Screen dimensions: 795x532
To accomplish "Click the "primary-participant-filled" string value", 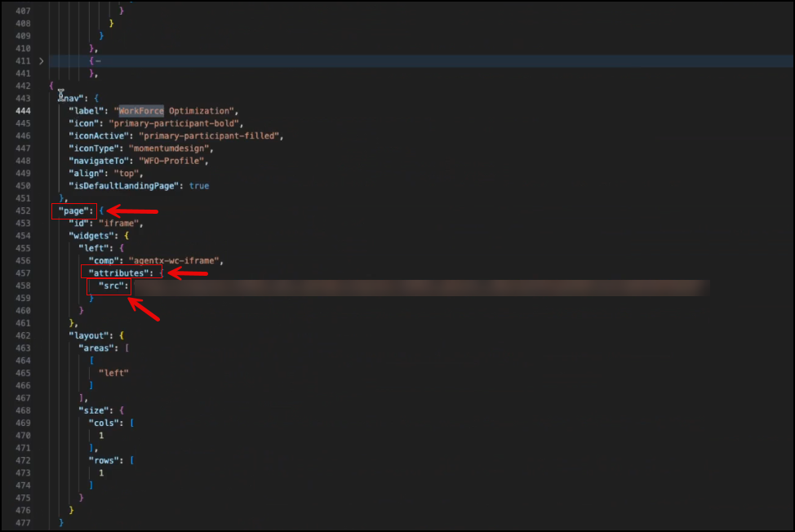I will click(x=210, y=135).
